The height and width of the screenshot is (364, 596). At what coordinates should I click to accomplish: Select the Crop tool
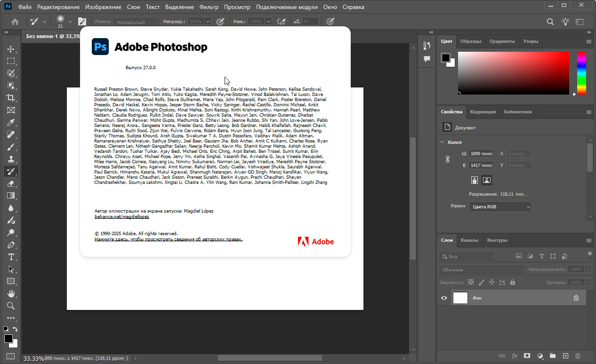click(x=10, y=98)
